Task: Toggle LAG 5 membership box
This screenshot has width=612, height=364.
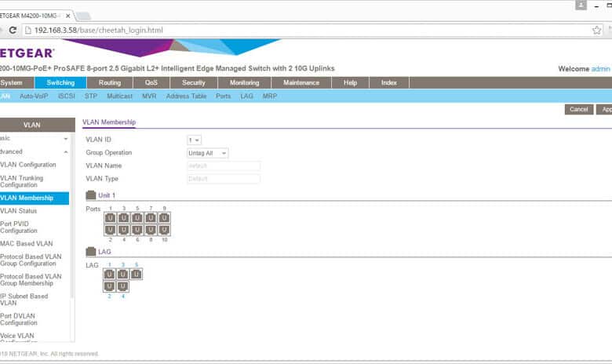Action: (137, 275)
